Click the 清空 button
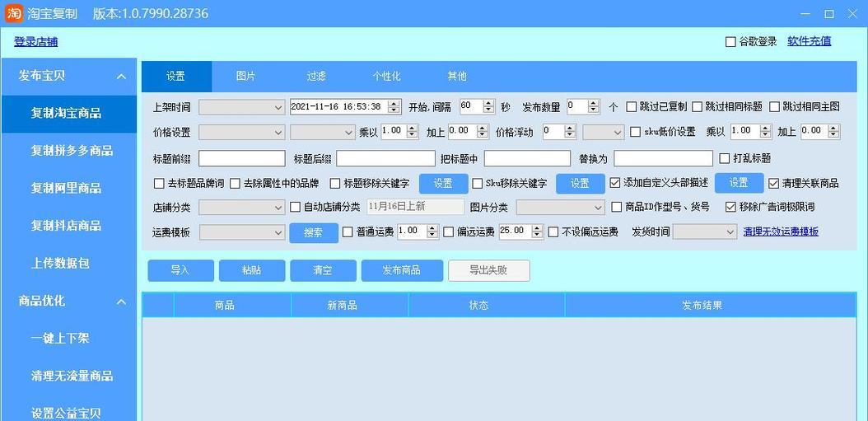Image resolution: width=868 pixels, height=421 pixels. tap(323, 270)
